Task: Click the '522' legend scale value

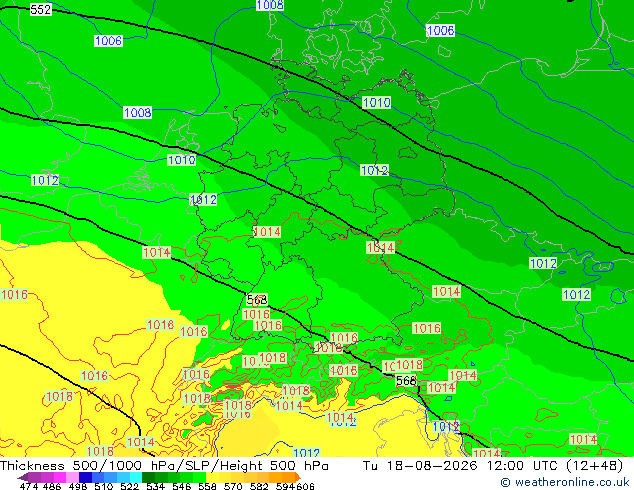Action: point(129,486)
